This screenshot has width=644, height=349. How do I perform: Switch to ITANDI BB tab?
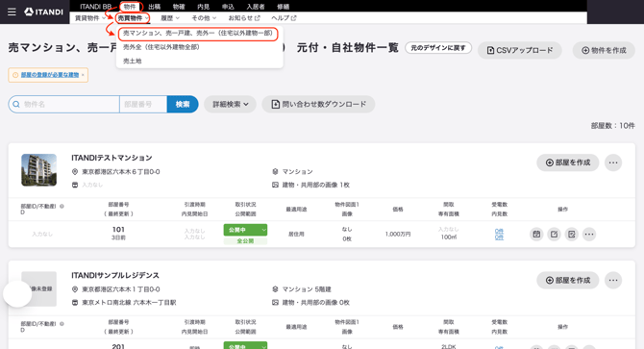click(96, 7)
